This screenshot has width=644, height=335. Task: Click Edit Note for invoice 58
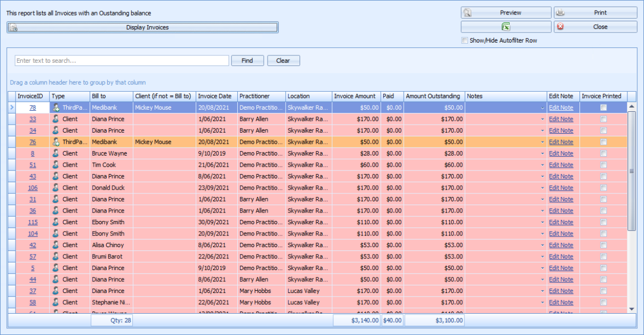click(561, 302)
